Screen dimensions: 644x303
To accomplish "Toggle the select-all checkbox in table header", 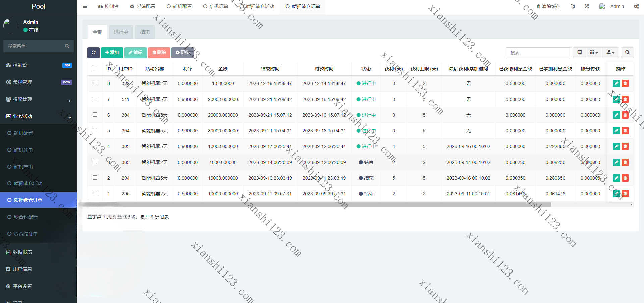I will pyautogui.click(x=95, y=68).
